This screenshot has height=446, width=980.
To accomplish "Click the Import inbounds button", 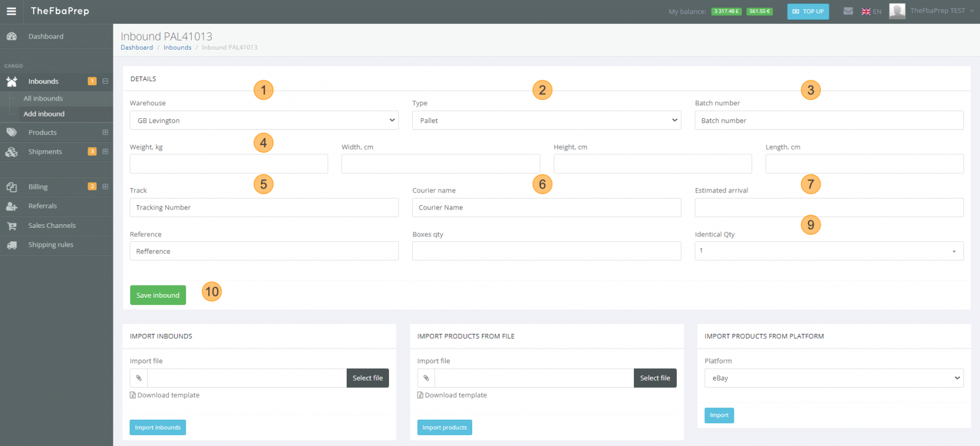I will click(x=158, y=428).
